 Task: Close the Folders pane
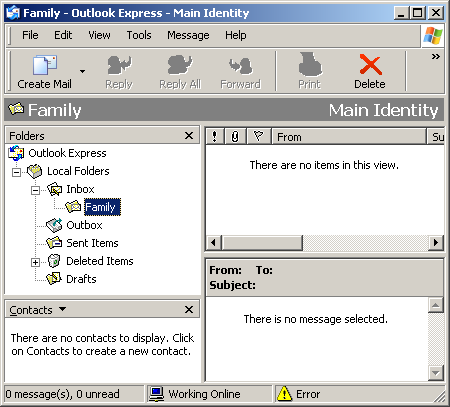pos(189,135)
